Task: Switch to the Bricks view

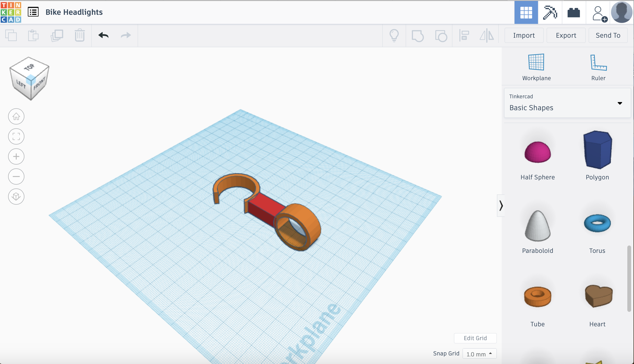Action: (573, 12)
